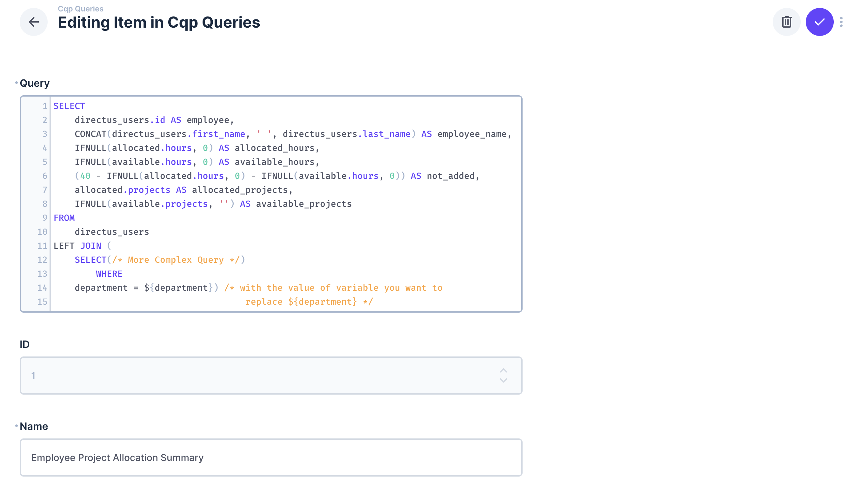
Task: Open Cqp Queries breadcrumb link
Action: [81, 9]
